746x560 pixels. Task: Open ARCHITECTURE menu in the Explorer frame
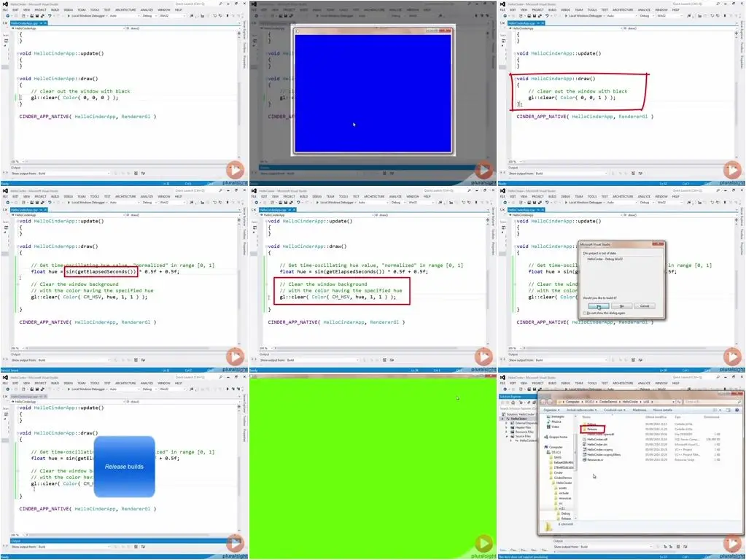[622, 383]
